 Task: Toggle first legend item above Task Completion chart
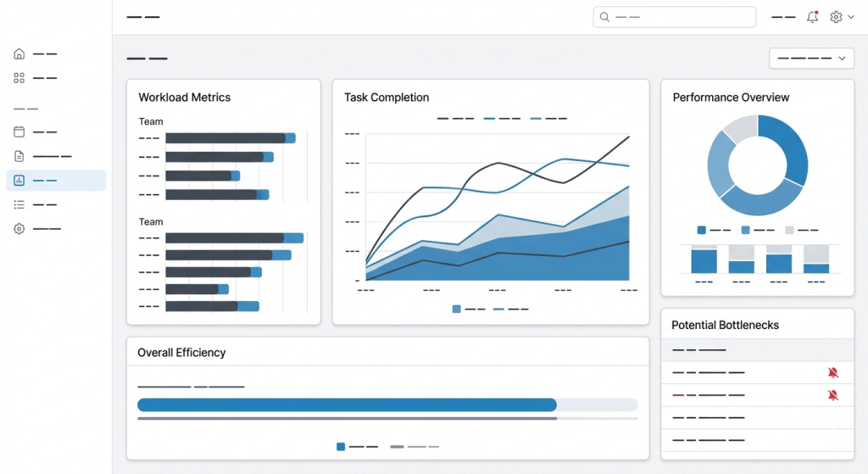pos(455,119)
